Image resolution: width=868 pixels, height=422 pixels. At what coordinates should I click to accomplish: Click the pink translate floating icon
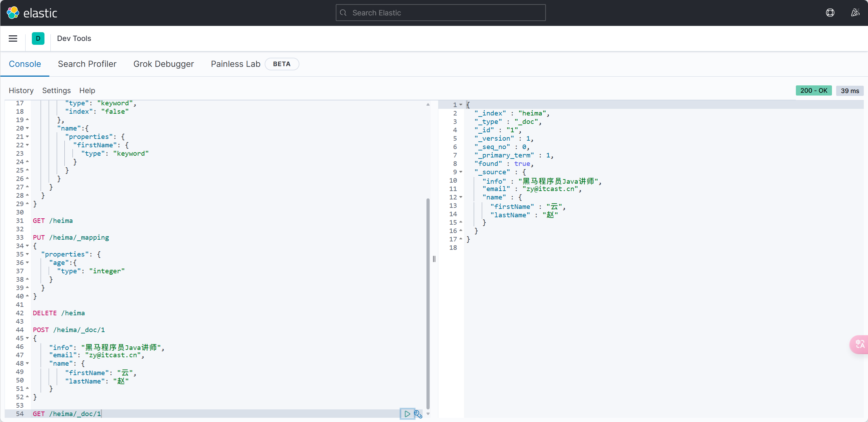tap(860, 344)
